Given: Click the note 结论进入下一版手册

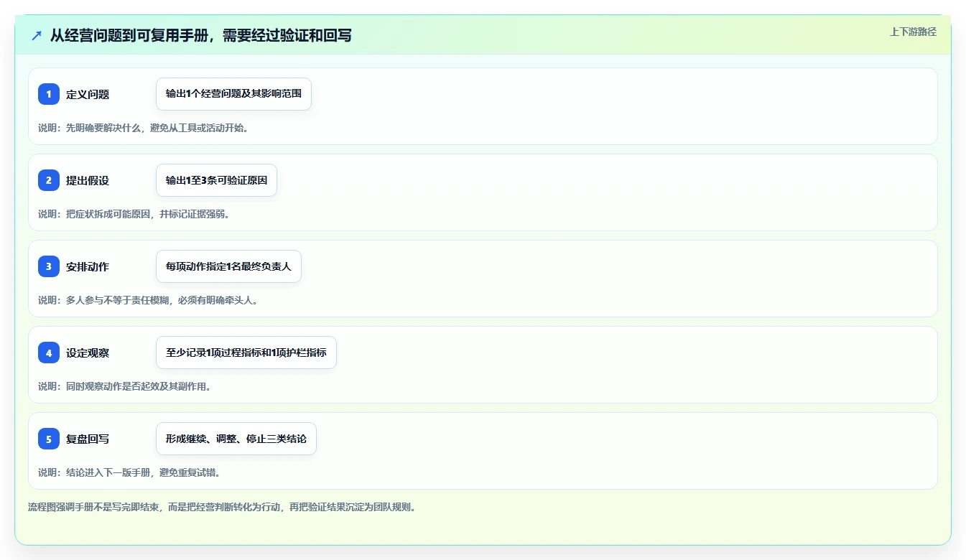Looking at the screenshot, I should point(129,472).
